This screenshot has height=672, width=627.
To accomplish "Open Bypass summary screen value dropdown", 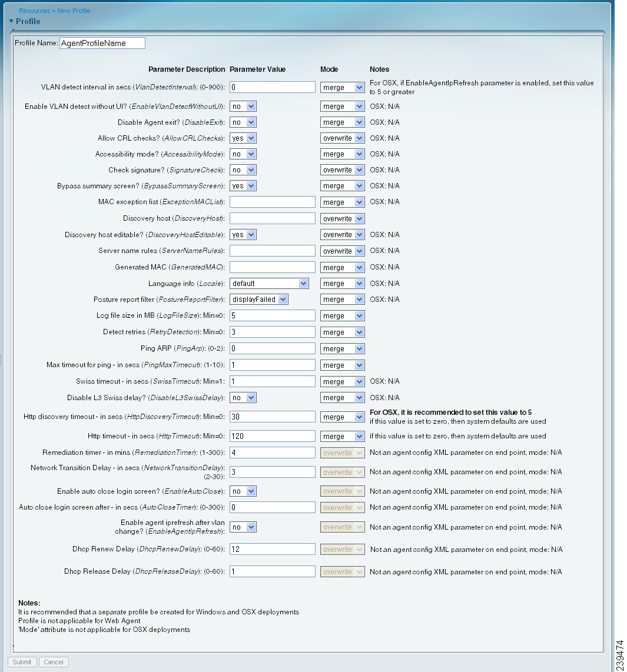I will [x=243, y=185].
